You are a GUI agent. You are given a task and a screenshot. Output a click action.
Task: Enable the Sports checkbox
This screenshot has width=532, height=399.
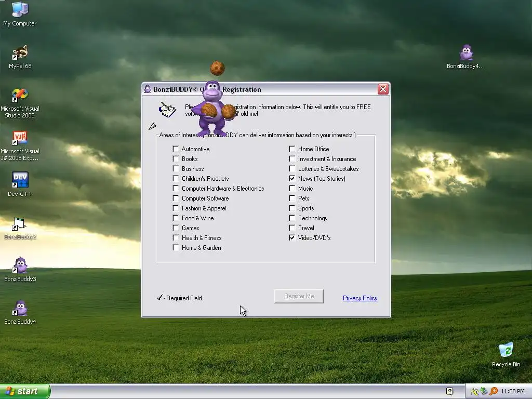[x=292, y=208]
